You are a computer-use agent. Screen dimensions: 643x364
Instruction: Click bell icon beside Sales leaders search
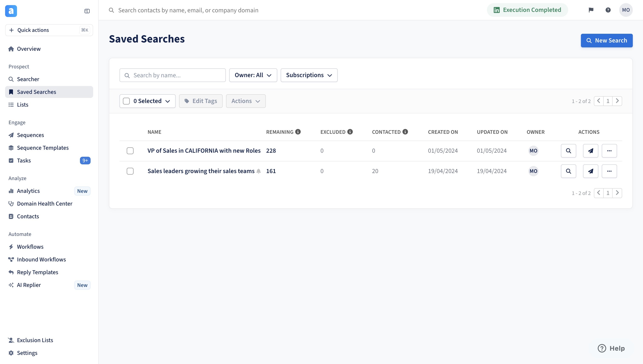click(x=259, y=171)
